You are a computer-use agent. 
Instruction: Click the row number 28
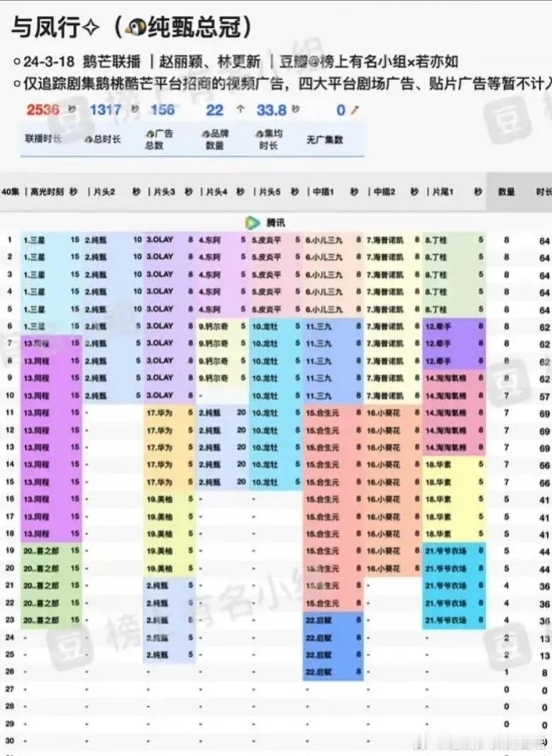(x=10, y=706)
